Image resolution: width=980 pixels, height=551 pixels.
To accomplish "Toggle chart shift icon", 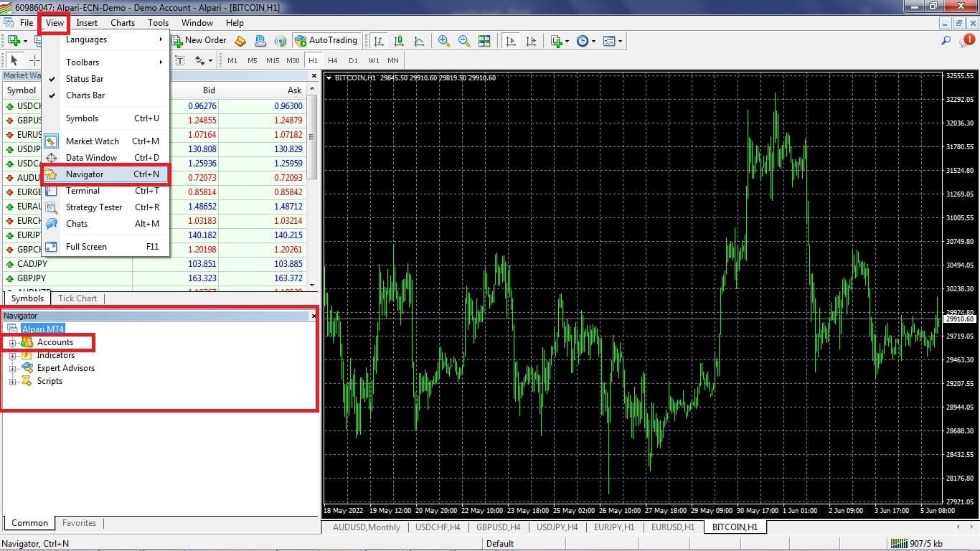I will click(530, 41).
